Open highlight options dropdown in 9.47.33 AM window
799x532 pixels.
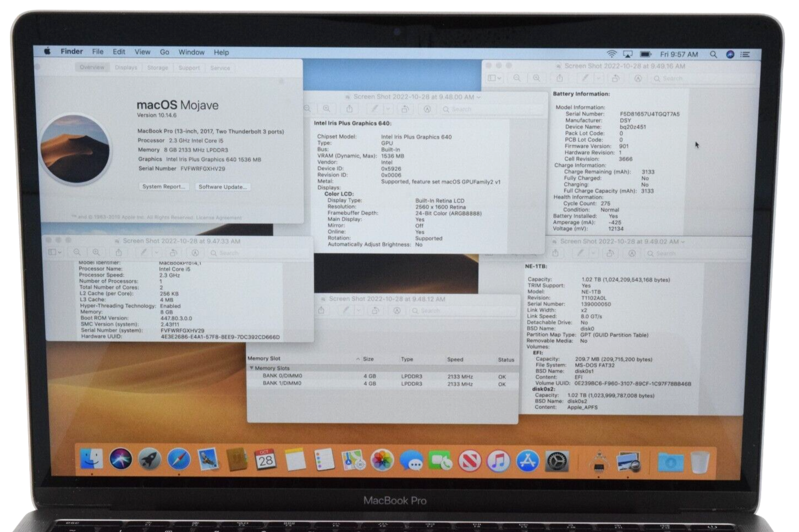(x=156, y=253)
